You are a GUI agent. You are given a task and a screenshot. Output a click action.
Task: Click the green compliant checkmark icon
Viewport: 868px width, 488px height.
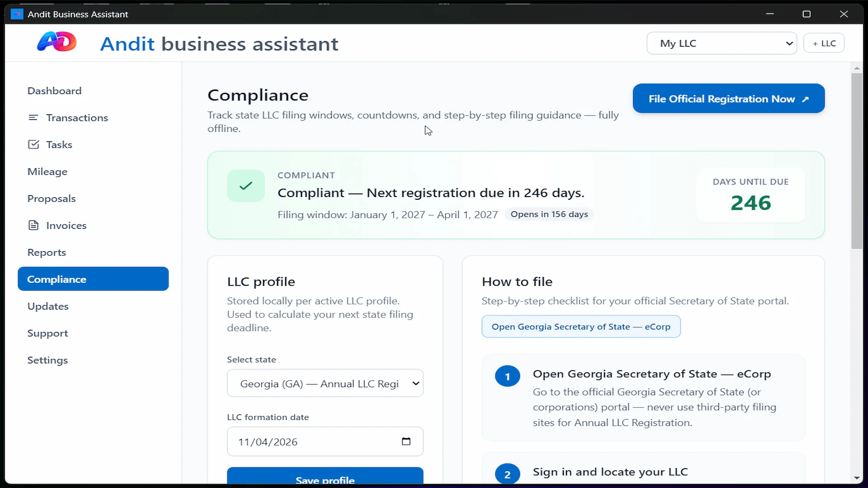coord(246,186)
